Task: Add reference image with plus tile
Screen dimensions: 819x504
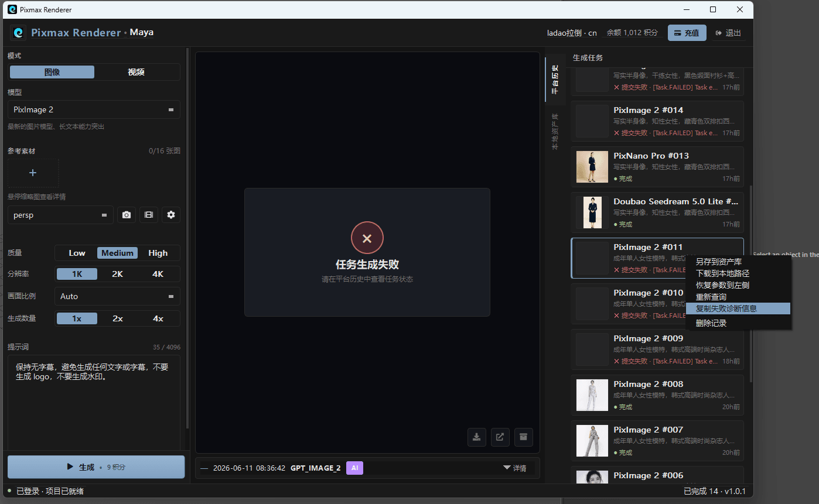Action: coord(33,173)
